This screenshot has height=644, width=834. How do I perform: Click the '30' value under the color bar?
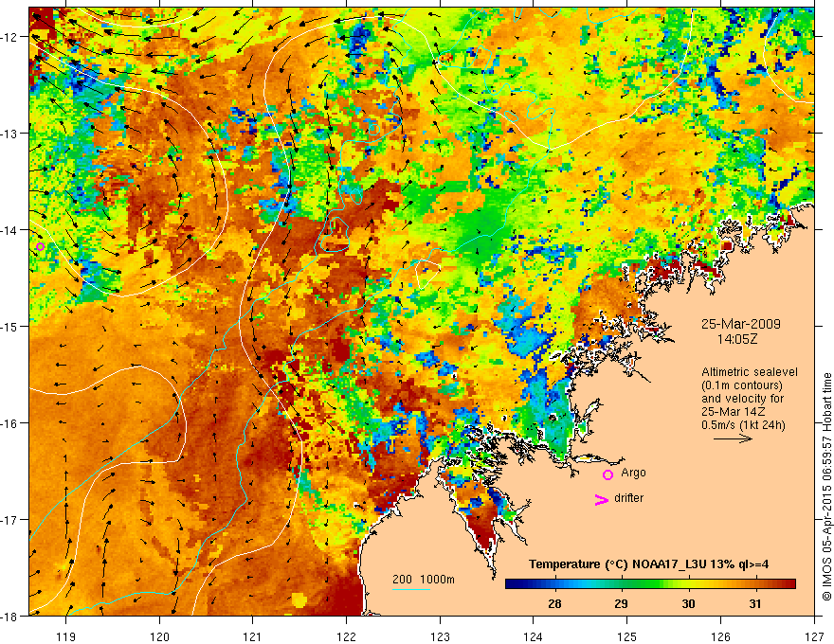coord(688,603)
